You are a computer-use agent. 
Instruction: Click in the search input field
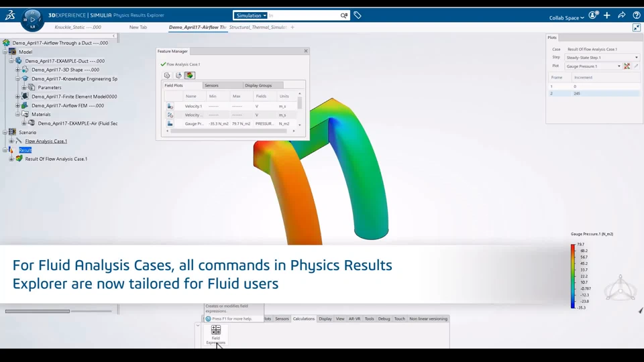click(x=303, y=15)
